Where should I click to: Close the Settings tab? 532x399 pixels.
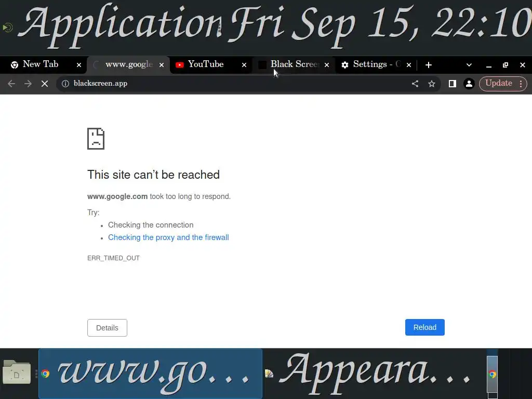(409, 65)
